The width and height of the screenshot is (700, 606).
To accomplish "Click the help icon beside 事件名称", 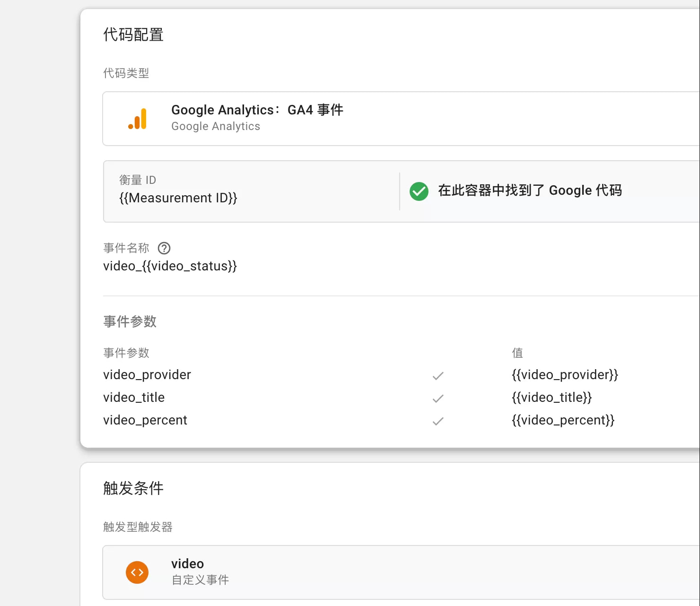I will (164, 248).
